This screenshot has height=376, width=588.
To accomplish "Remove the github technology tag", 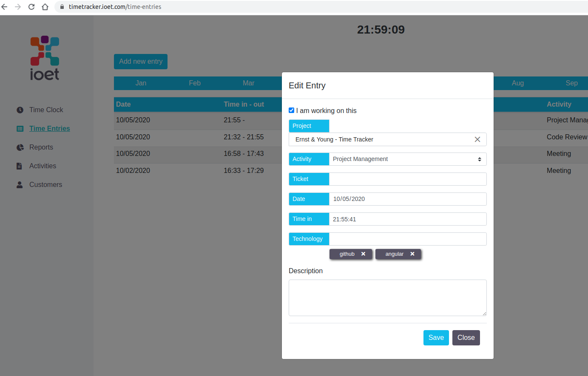I will point(363,254).
